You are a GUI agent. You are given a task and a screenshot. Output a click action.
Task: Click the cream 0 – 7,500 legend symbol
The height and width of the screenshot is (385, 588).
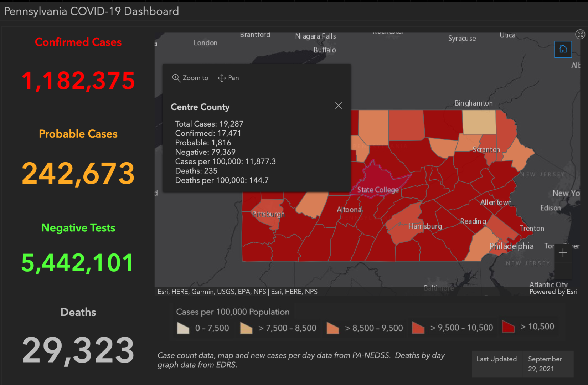click(x=183, y=328)
